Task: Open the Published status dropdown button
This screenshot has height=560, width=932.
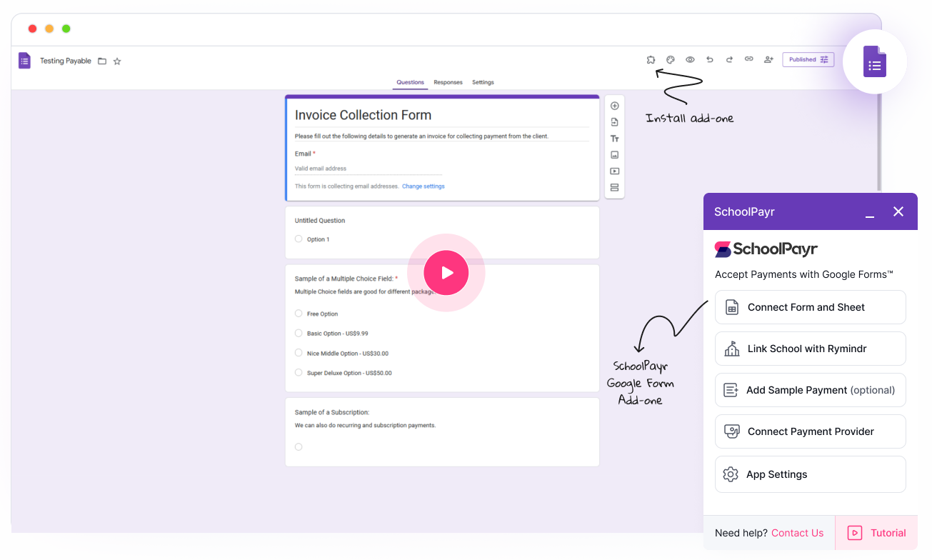Action: pyautogui.click(x=808, y=60)
